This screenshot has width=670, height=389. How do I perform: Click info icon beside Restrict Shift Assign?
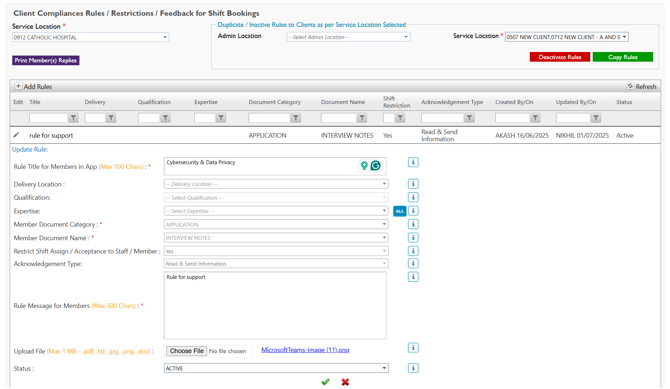pos(413,251)
